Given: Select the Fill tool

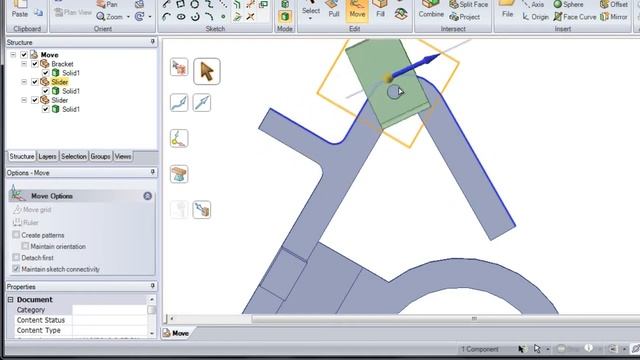Looking at the screenshot, I should click(380, 10).
